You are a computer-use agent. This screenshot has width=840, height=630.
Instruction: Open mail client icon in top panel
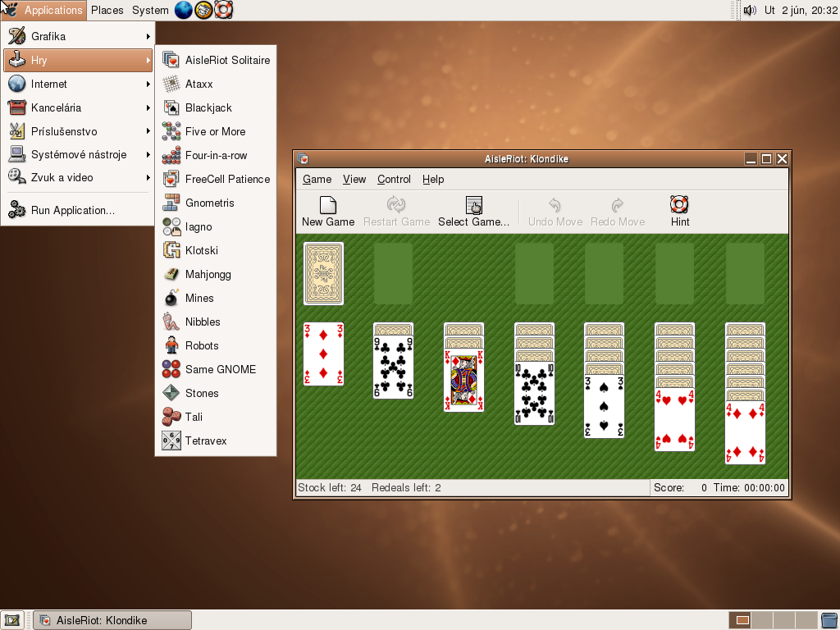203,10
